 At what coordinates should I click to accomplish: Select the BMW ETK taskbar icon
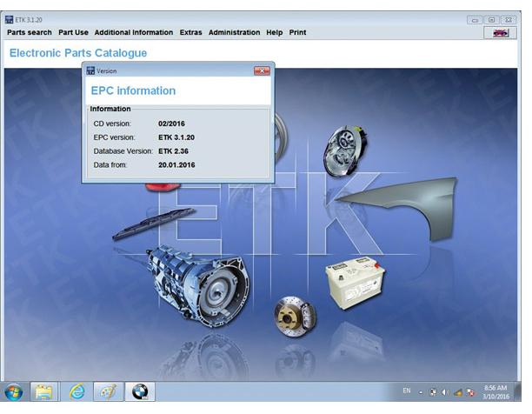click(x=140, y=392)
